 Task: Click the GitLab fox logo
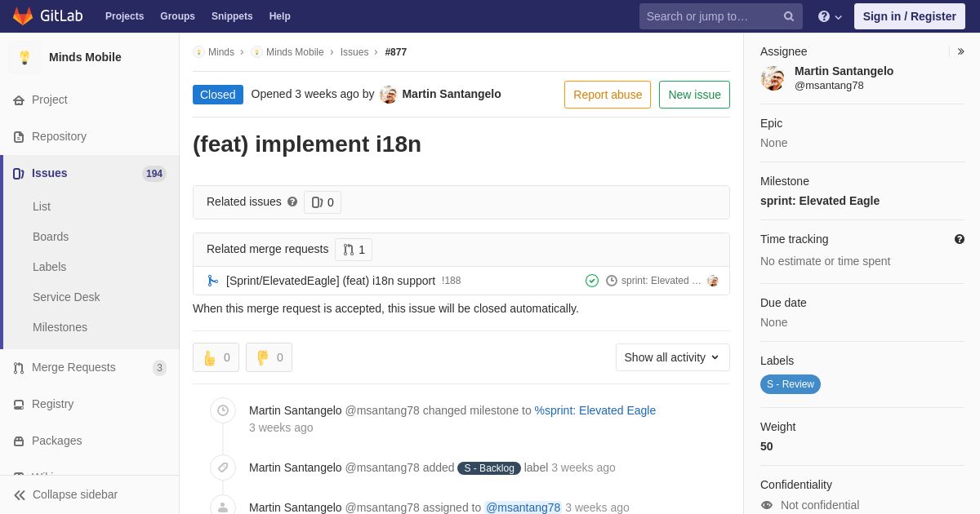[23, 16]
